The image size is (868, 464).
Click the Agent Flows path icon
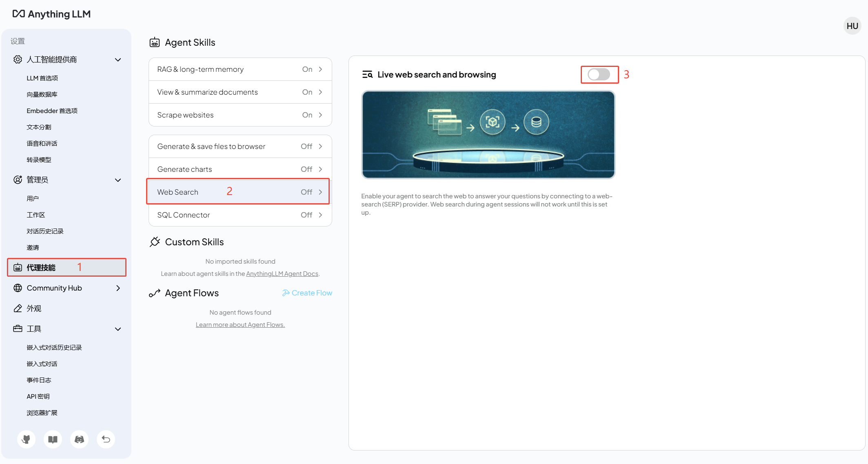tap(155, 293)
